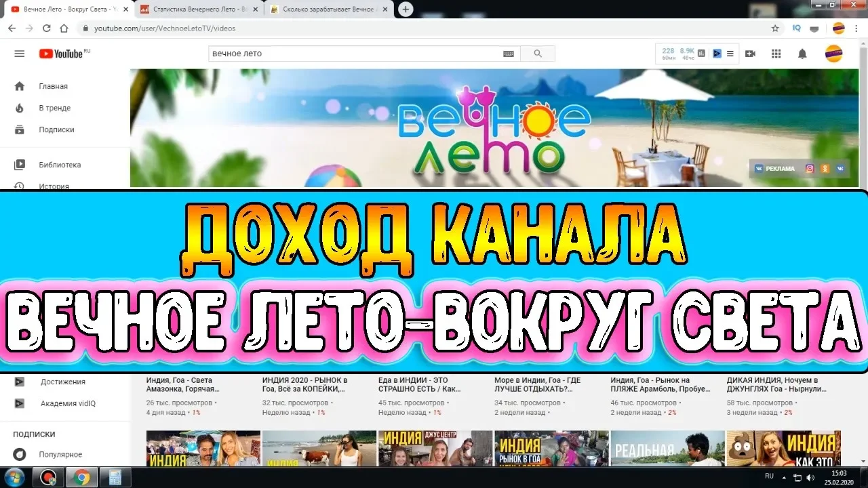The width and height of the screenshot is (868, 488).
Task: Open a new browser tab
Action: click(406, 9)
